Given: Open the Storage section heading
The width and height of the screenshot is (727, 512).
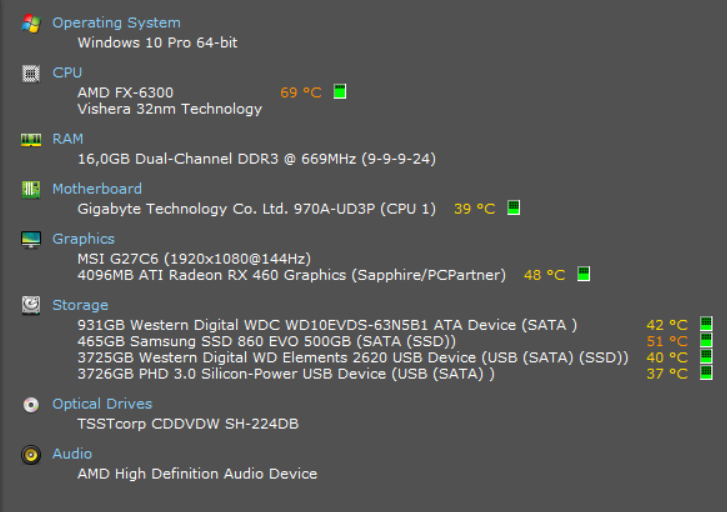Looking at the screenshot, I should [x=80, y=305].
